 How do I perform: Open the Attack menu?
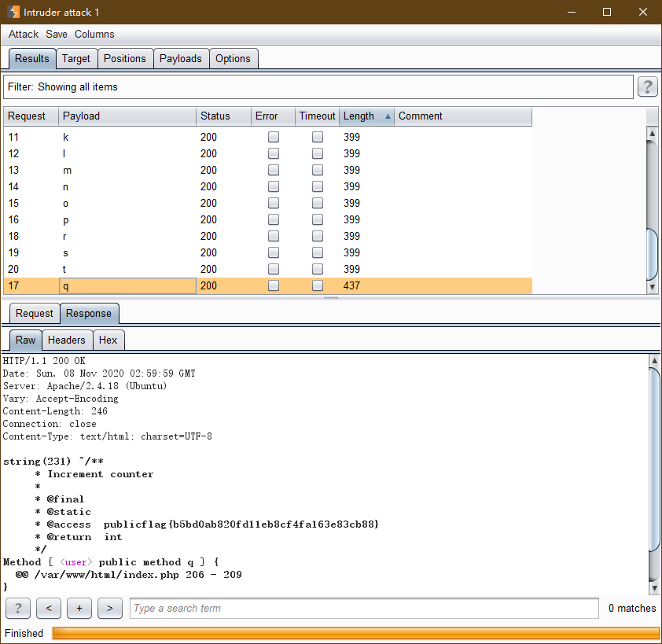24,35
